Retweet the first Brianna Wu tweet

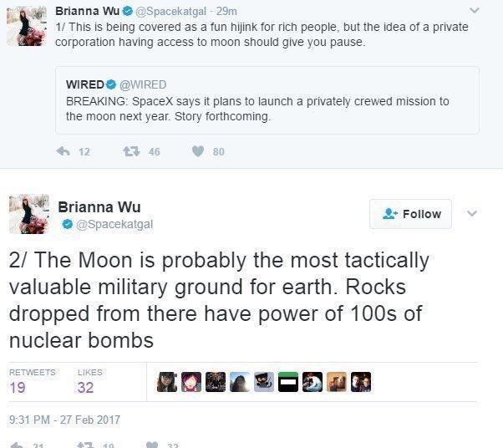coord(131,151)
